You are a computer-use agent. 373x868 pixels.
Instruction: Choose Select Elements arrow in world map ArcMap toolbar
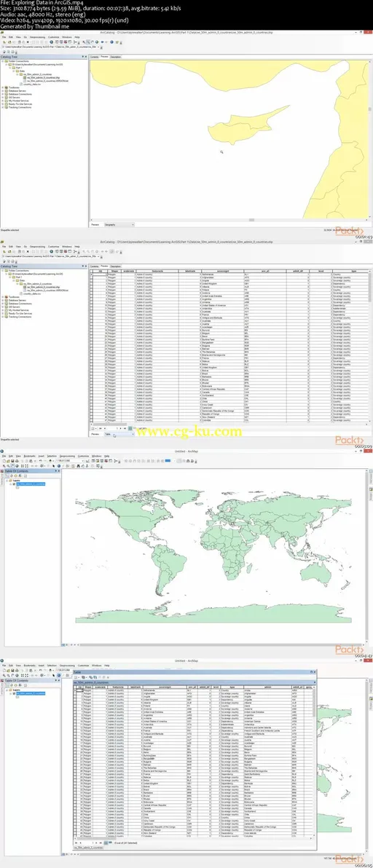coord(54,465)
